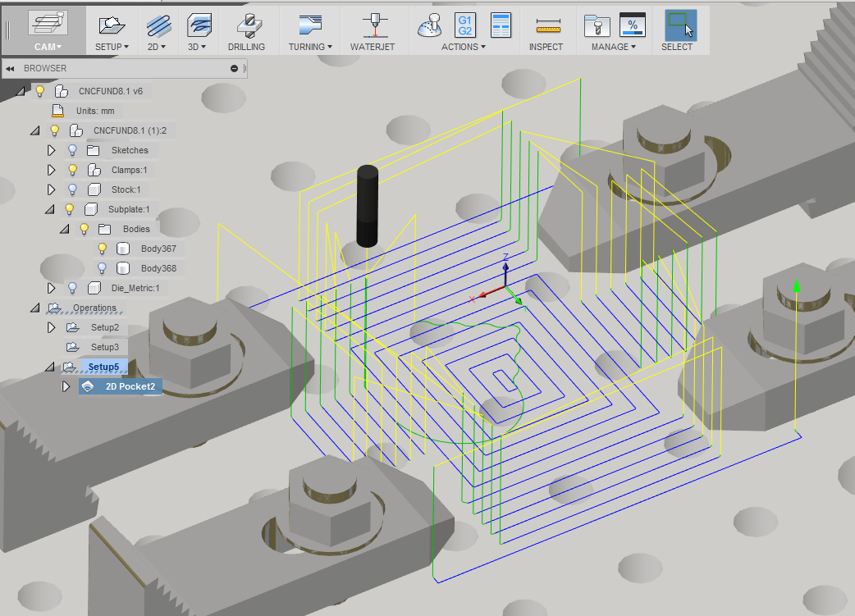Click the Simulate icon in Actions
The height and width of the screenshot is (616, 855).
pyautogui.click(x=430, y=25)
